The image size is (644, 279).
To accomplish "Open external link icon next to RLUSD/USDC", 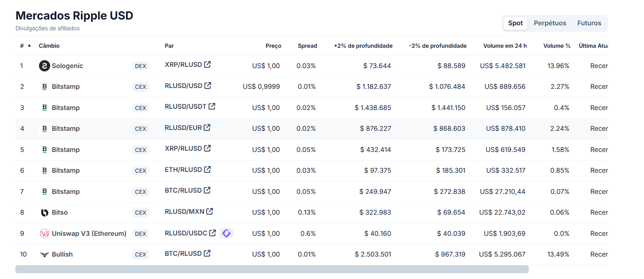I will (x=213, y=233).
